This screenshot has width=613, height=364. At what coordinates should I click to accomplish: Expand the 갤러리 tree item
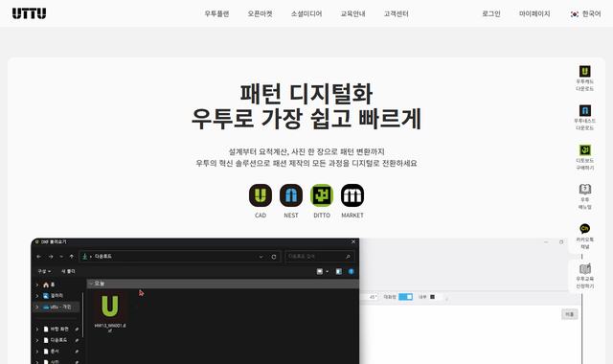(37, 296)
